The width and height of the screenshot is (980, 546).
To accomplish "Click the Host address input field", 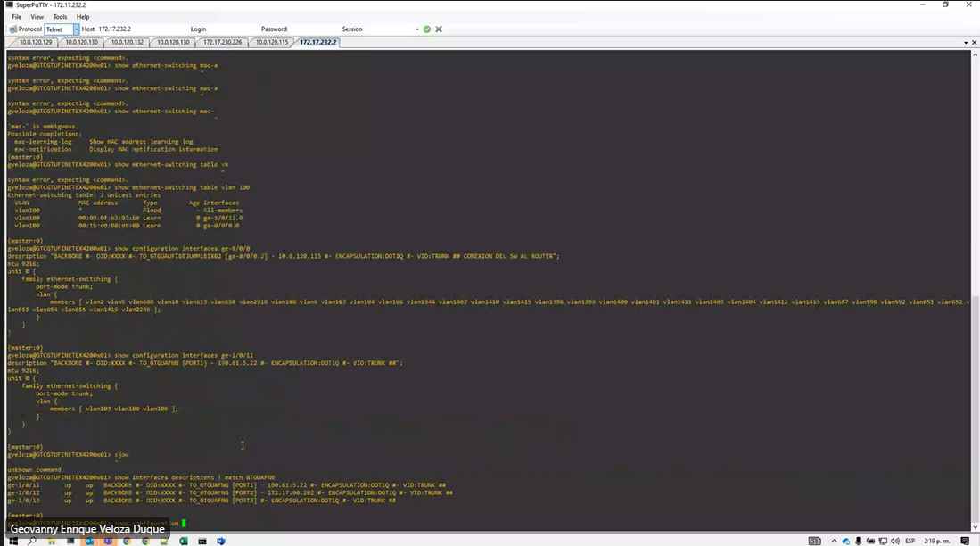I will (134, 29).
